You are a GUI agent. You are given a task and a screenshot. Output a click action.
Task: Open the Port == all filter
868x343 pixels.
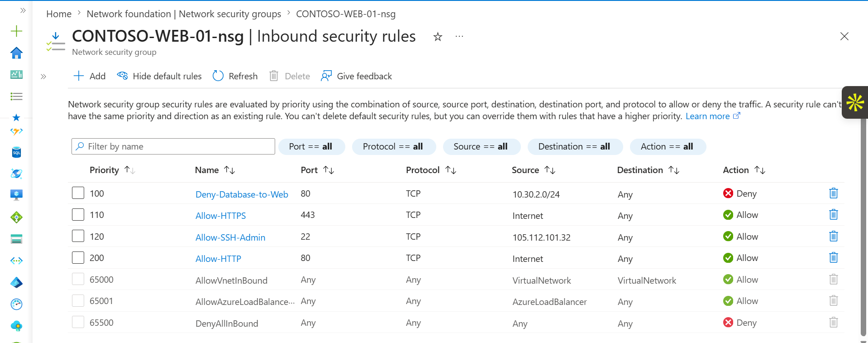tap(311, 147)
